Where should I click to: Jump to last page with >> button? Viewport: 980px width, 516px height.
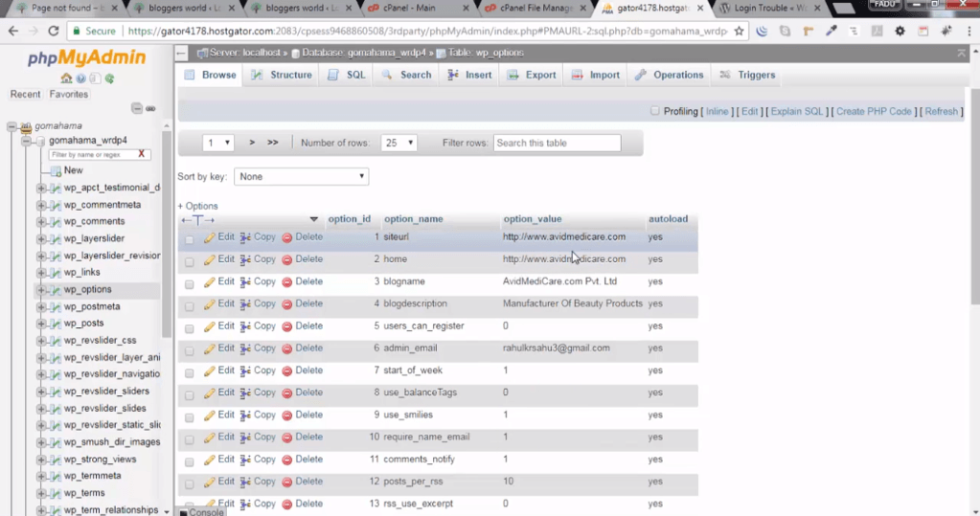272,143
